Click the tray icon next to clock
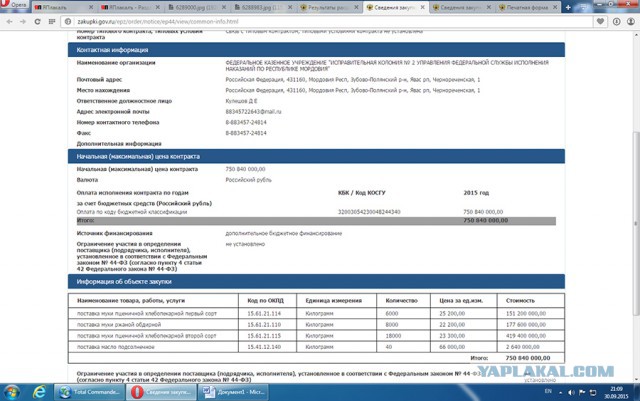Viewport: 640px width, 401px height. click(593, 392)
